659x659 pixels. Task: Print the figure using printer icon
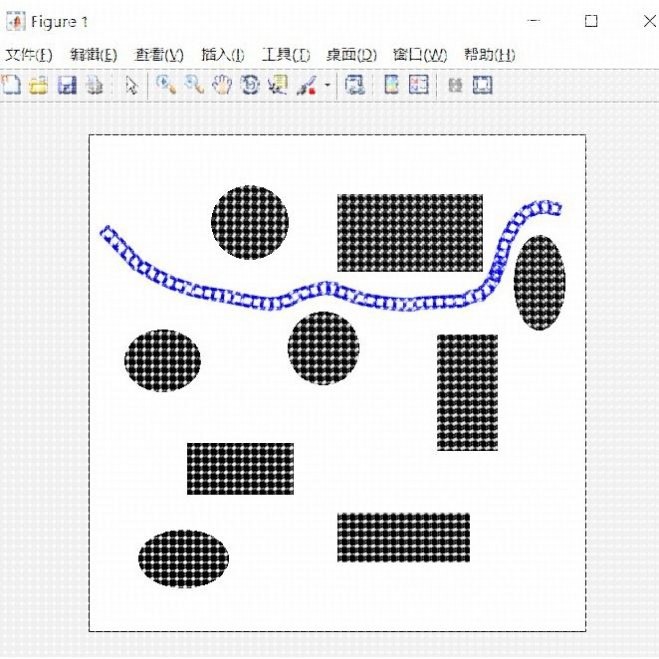(x=95, y=85)
